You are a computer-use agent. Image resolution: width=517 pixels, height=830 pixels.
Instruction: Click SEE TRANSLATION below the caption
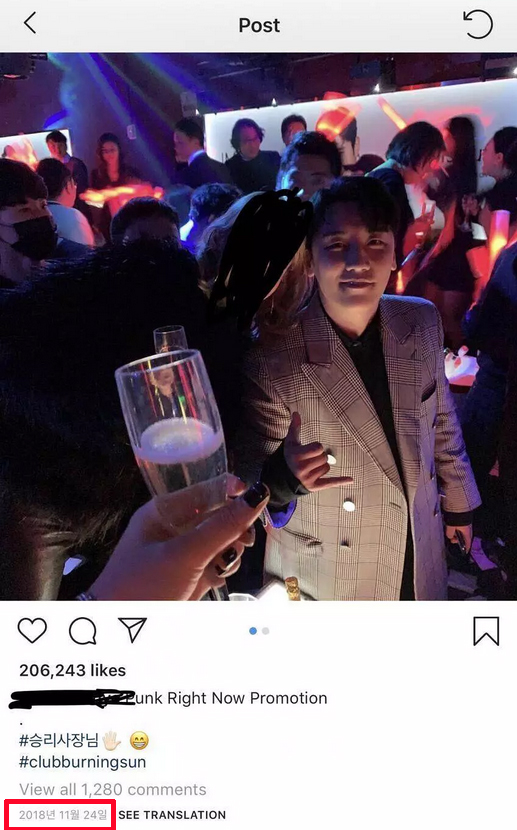coord(172,815)
